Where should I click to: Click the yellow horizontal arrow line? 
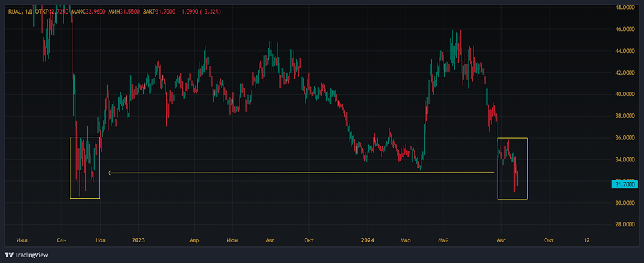[301, 173]
